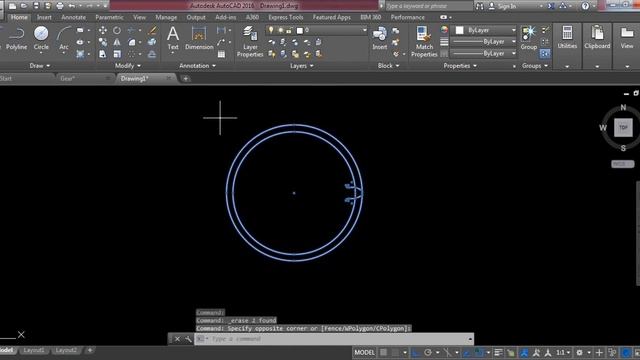The height and width of the screenshot is (360, 640).
Task: Open the Home ribbon tab
Action: [19, 17]
